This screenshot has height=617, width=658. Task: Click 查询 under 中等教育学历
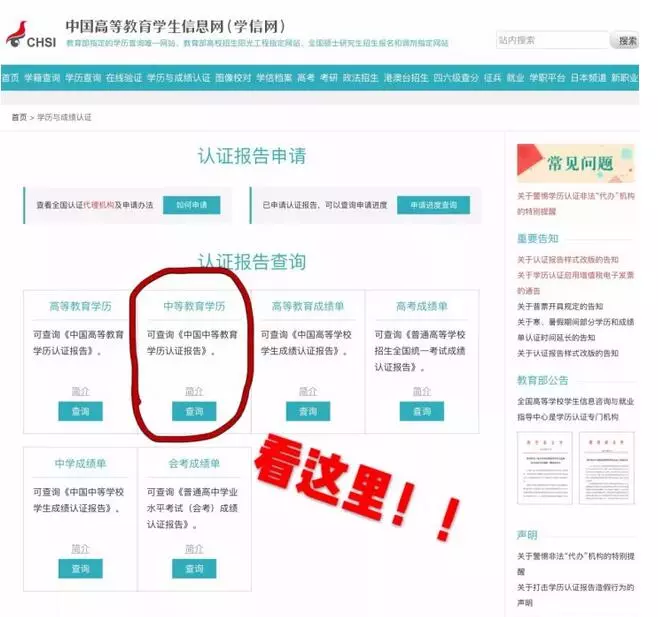coord(194,411)
